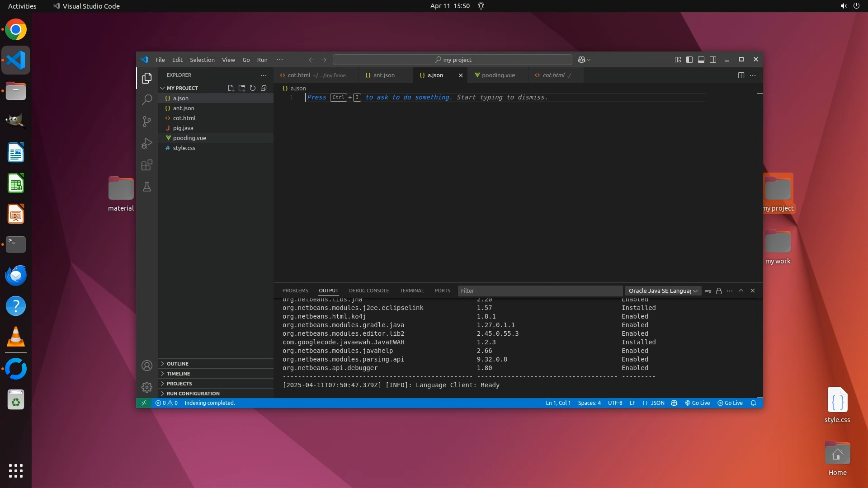This screenshot has height=488, width=868.
Task: Toggle the output scroll lock
Action: [719, 291]
